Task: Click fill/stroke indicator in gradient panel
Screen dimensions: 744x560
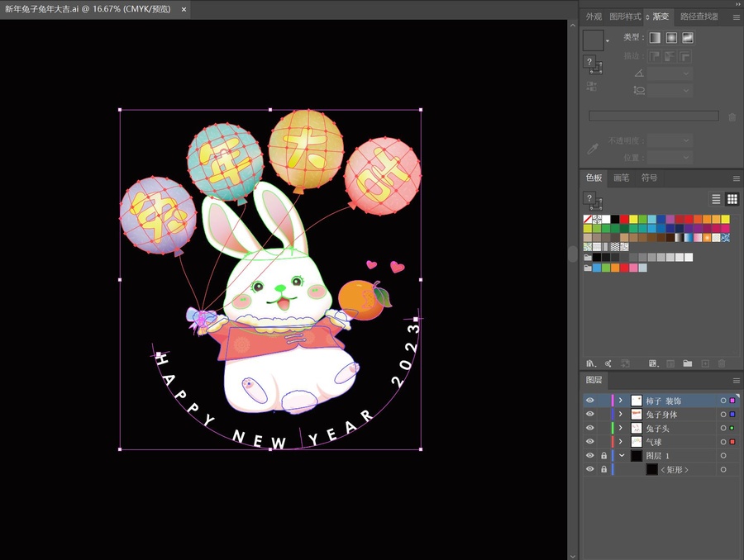Action: pyautogui.click(x=593, y=65)
